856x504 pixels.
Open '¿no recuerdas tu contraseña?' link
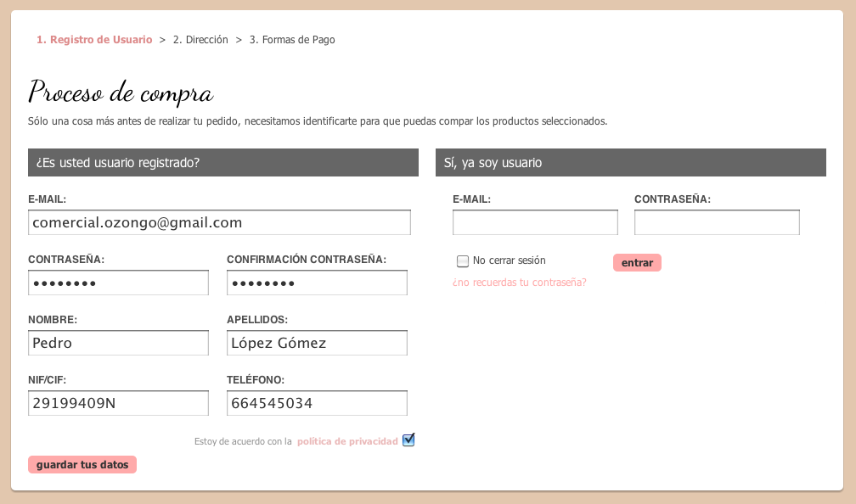point(519,283)
